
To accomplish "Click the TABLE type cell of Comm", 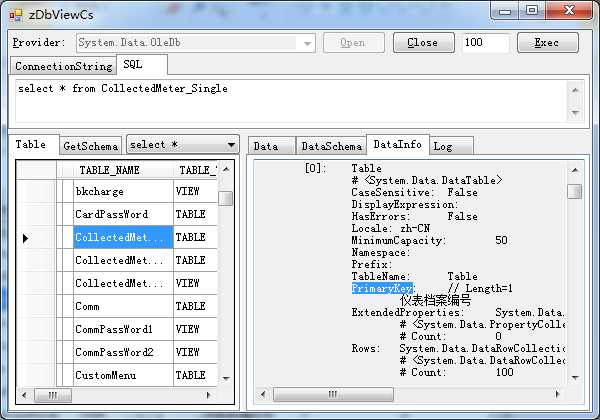I will point(196,306).
